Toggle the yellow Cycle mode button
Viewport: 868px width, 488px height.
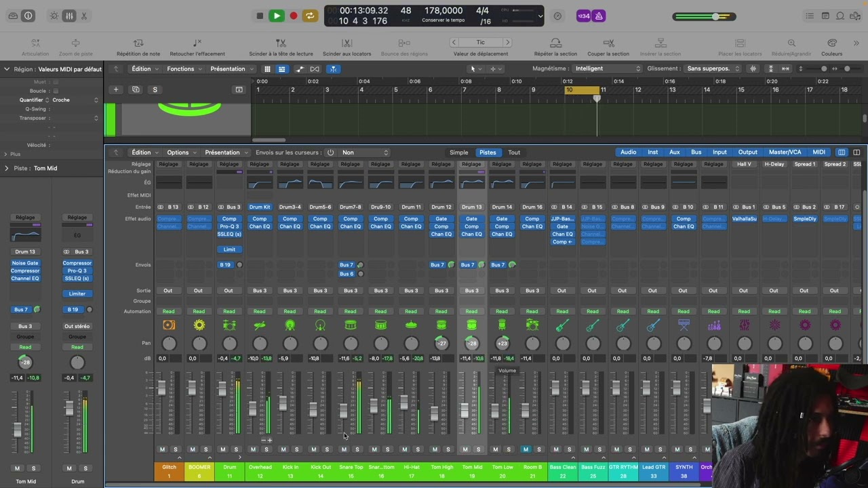(310, 16)
